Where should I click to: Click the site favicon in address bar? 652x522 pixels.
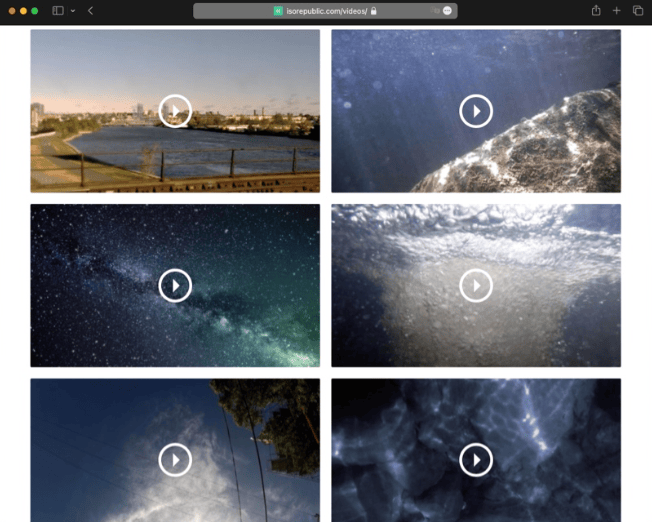pos(278,11)
